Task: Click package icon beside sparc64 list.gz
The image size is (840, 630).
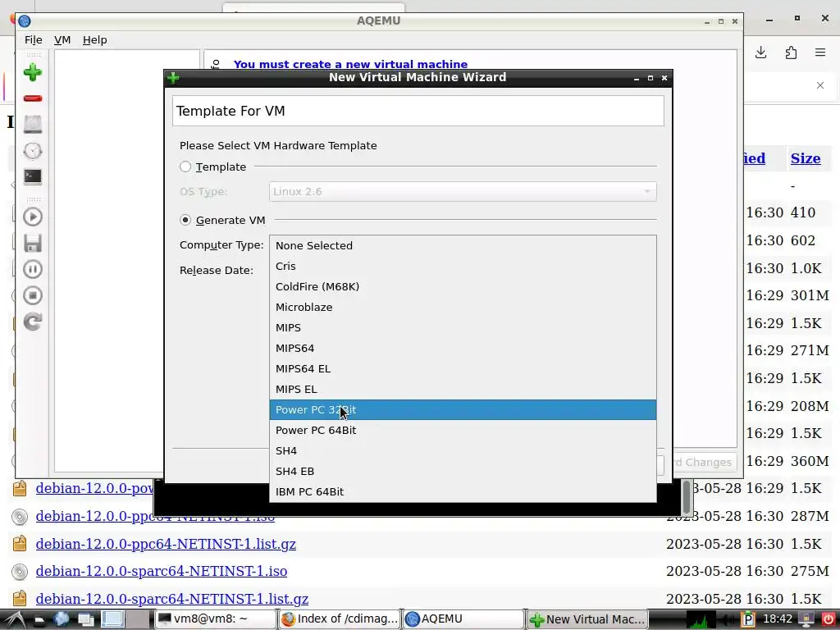Action: point(20,598)
